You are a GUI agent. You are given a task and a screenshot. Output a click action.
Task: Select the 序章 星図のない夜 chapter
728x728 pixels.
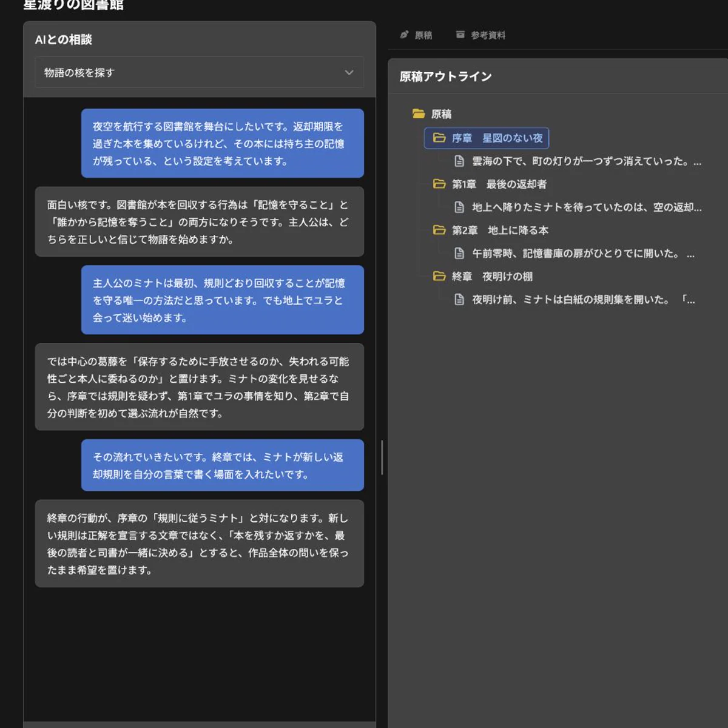tap(487, 138)
